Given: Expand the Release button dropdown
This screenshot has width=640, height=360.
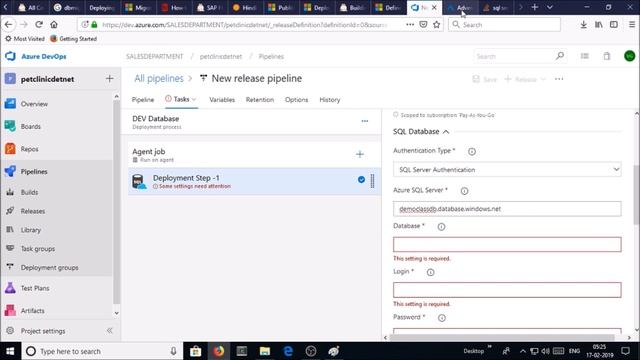Looking at the screenshot, I should click(543, 79).
